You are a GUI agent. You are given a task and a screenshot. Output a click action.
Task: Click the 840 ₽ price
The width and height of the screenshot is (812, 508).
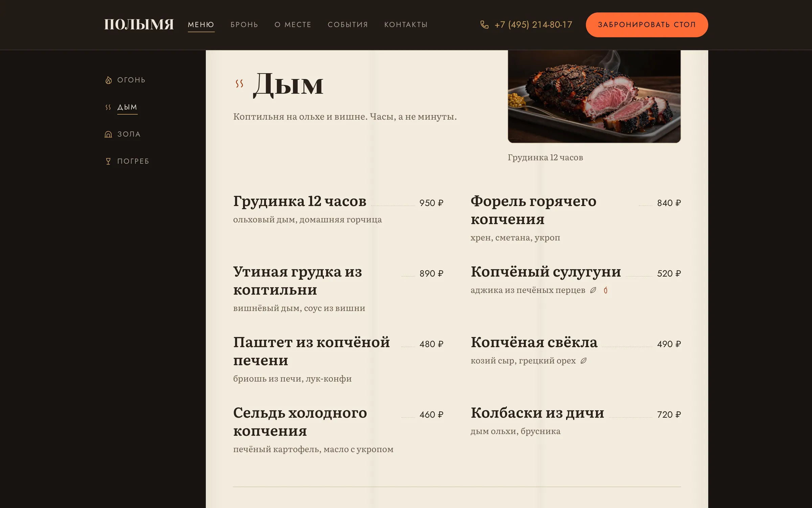click(669, 203)
